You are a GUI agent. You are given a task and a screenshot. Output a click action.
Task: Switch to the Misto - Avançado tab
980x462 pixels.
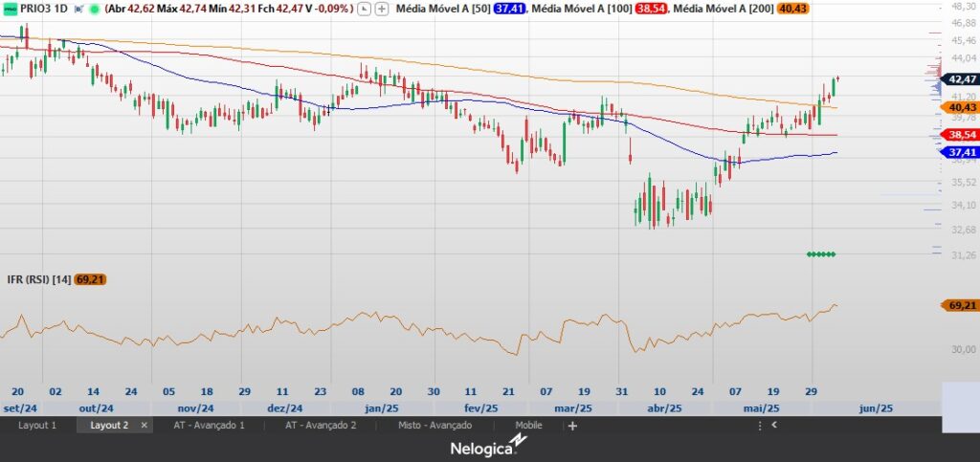click(434, 426)
